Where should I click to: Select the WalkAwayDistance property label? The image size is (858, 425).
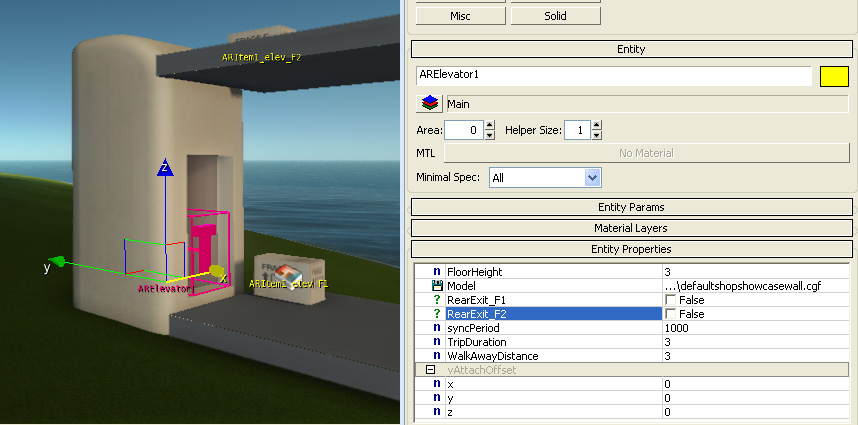click(492, 356)
